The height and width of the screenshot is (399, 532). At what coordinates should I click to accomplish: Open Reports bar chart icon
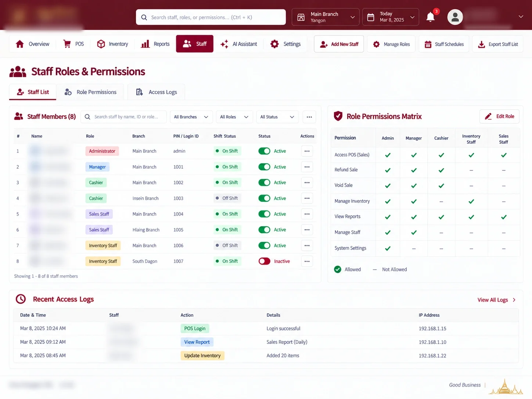tap(145, 44)
